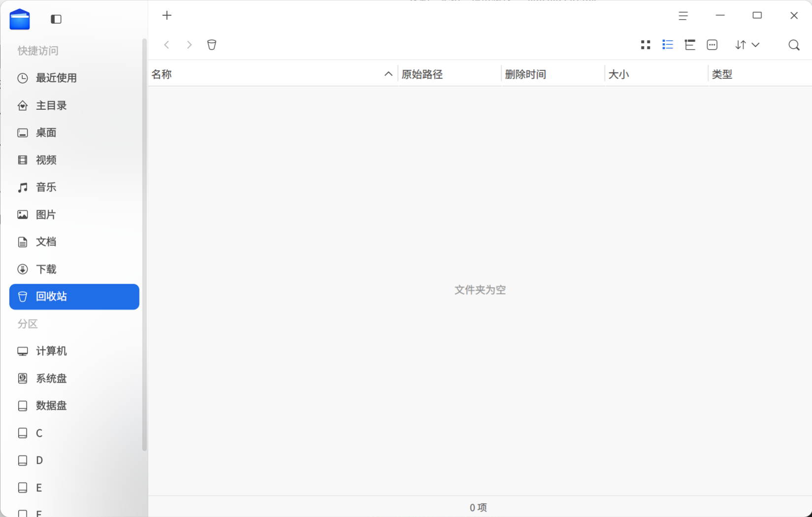This screenshot has width=812, height=517.
Task: Maximize the file manager window
Action: click(757, 16)
